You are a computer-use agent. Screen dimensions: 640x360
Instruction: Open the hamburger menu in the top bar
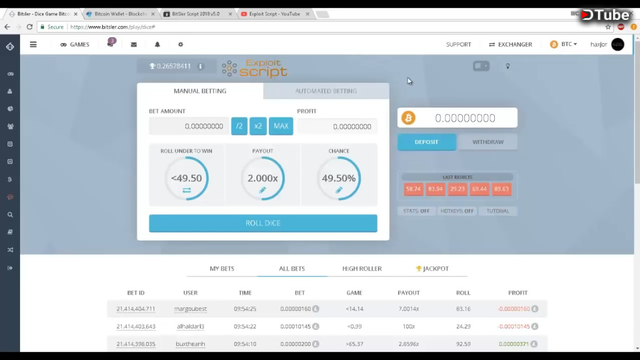click(x=33, y=44)
